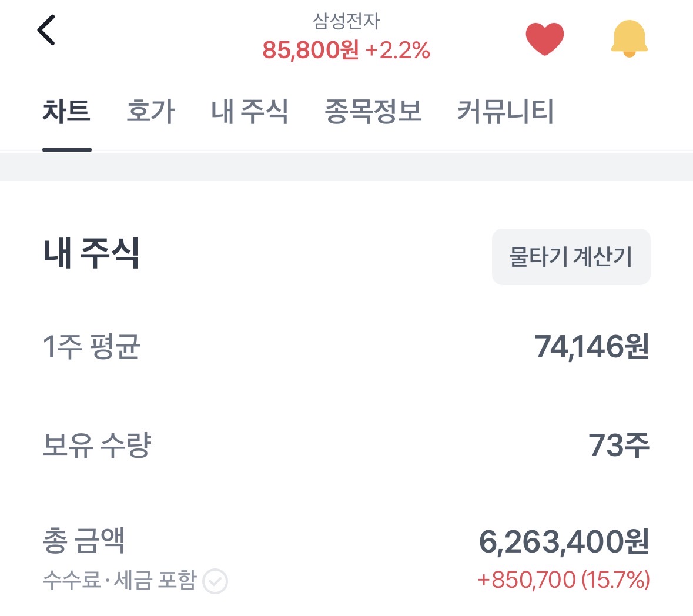Tap the 보유 수량 row label
Viewport: 693px width, 616px height.
click(x=98, y=445)
